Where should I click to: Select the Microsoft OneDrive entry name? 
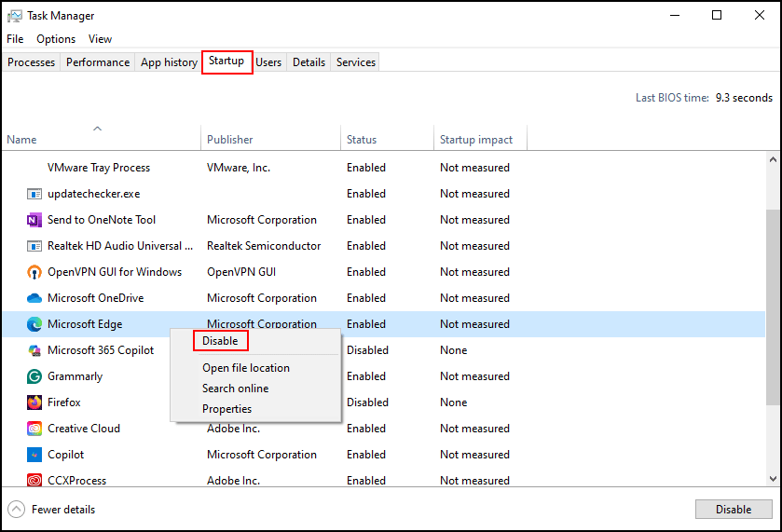point(96,298)
